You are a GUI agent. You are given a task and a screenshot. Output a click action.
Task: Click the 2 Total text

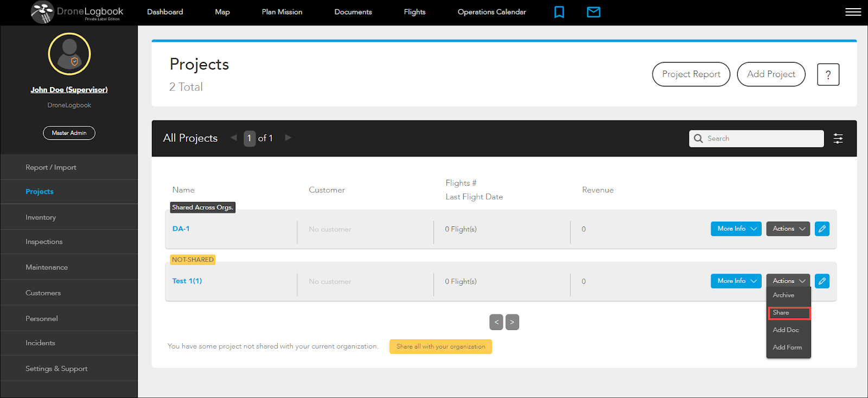pos(186,87)
